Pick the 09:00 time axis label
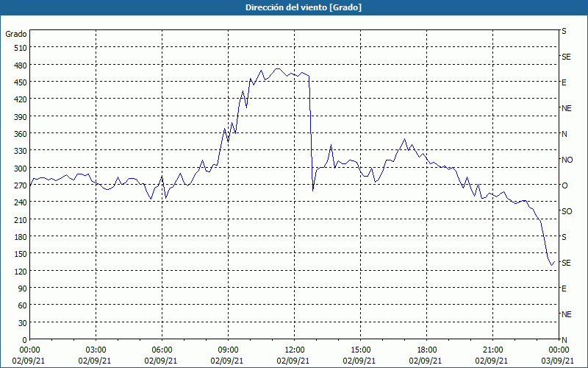Image resolution: width=588 pixels, height=368 pixels. click(x=228, y=350)
